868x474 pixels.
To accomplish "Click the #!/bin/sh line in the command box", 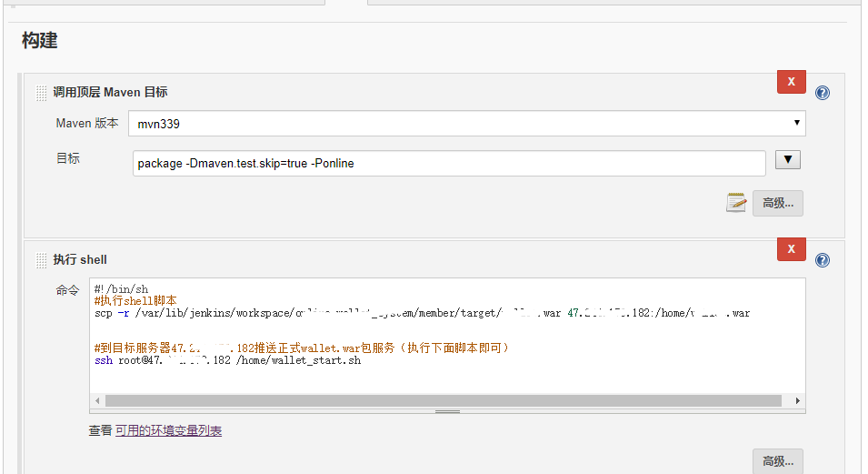I will pos(121,289).
